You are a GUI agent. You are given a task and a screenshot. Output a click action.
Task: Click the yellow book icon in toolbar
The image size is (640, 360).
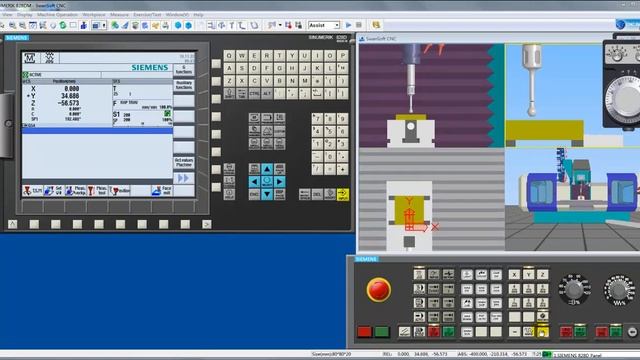click(376, 25)
